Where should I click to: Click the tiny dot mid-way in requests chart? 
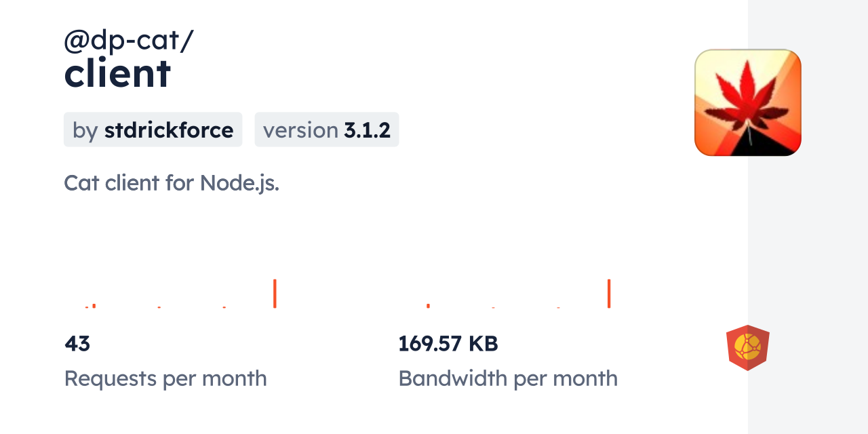click(x=159, y=307)
